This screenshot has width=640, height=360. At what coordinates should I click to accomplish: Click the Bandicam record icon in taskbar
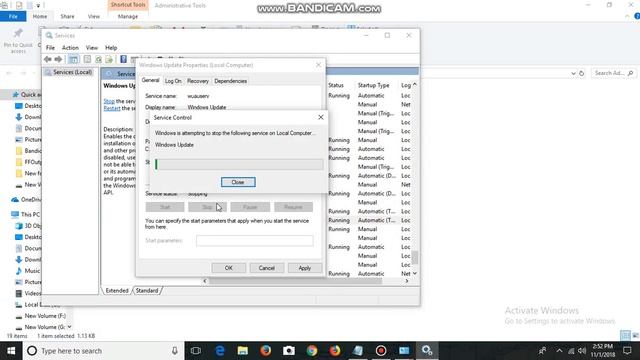pyautogui.click(x=381, y=351)
